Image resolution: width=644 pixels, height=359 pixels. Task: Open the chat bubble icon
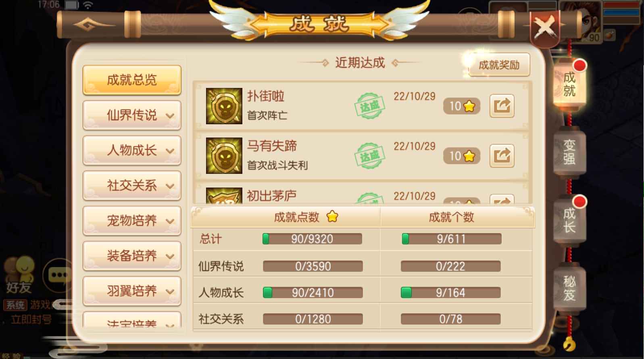58,276
